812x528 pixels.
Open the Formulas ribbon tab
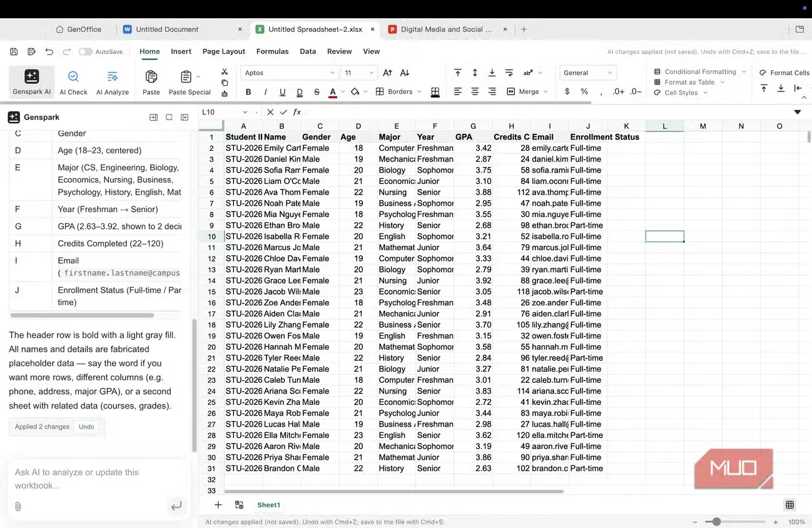point(272,51)
